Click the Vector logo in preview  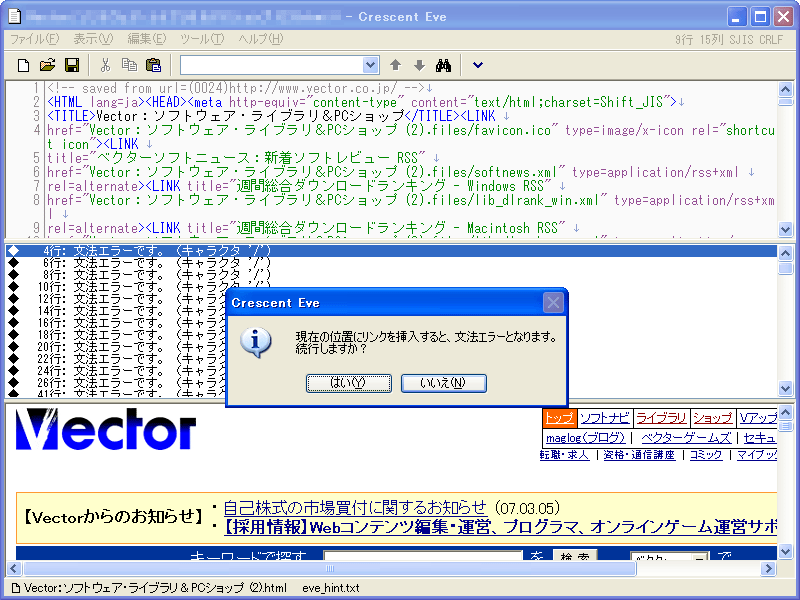(106, 430)
